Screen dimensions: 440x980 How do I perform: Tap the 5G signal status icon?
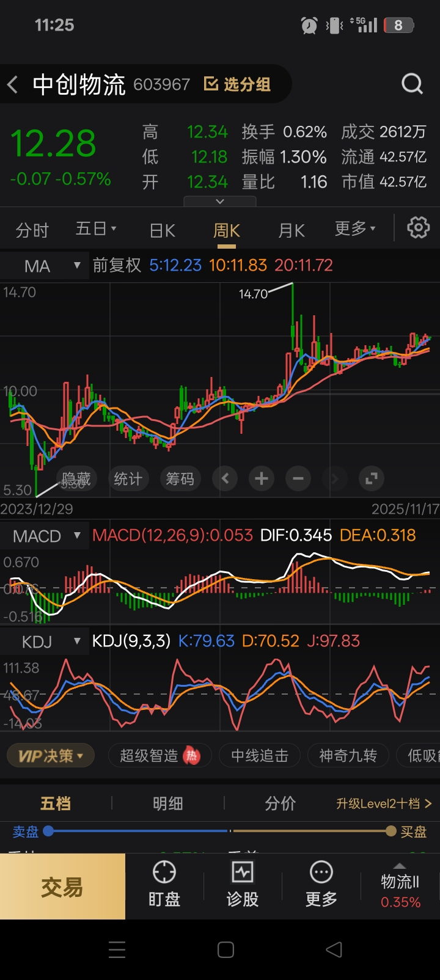364,24
